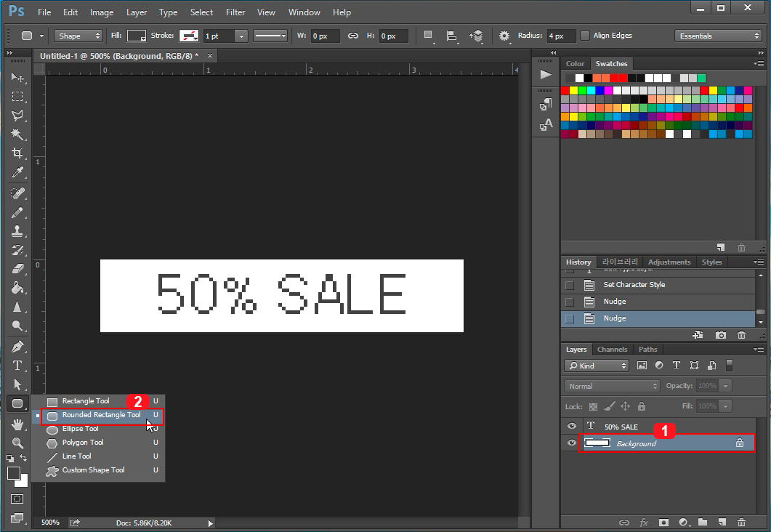Open the stroke width dropdown arrow
The height and width of the screenshot is (532, 771).
(x=241, y=36)
